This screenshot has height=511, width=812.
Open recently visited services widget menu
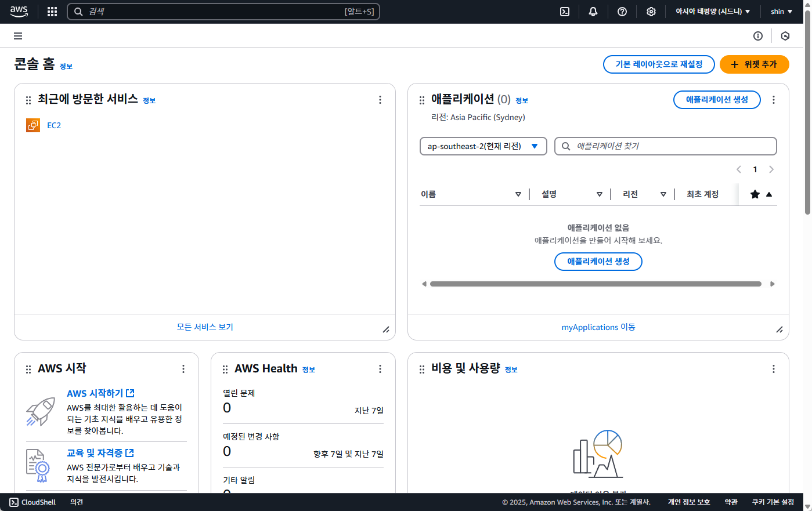tap(380, 100)
